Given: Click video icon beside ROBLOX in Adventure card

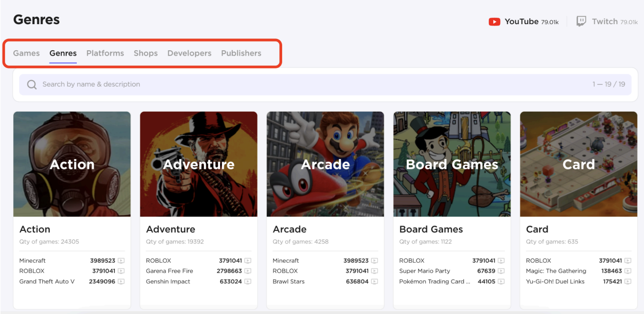Looking at the screenshot, I should [x=248, y=261].
